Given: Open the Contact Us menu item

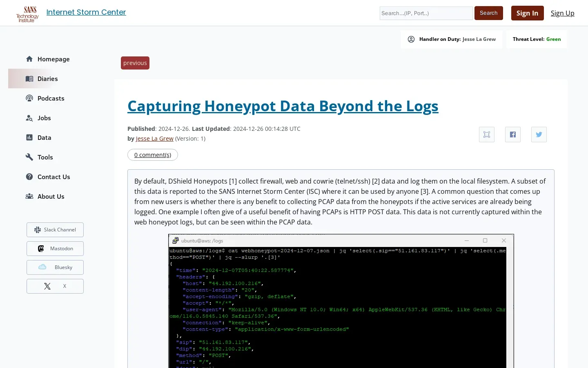Looking at the screenshot, I should [x=54, y=177].
